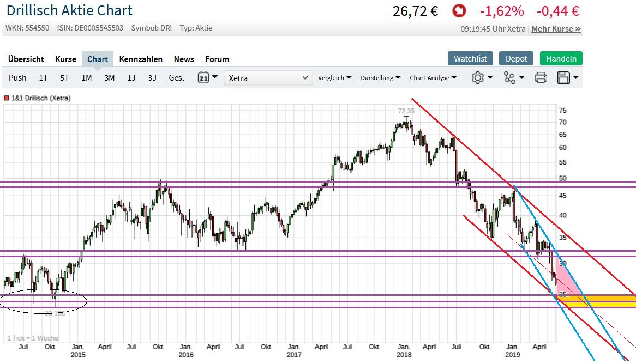636x364 pixels.
Task: Select the 1M timeframe
Action: [x=86, y=78]
